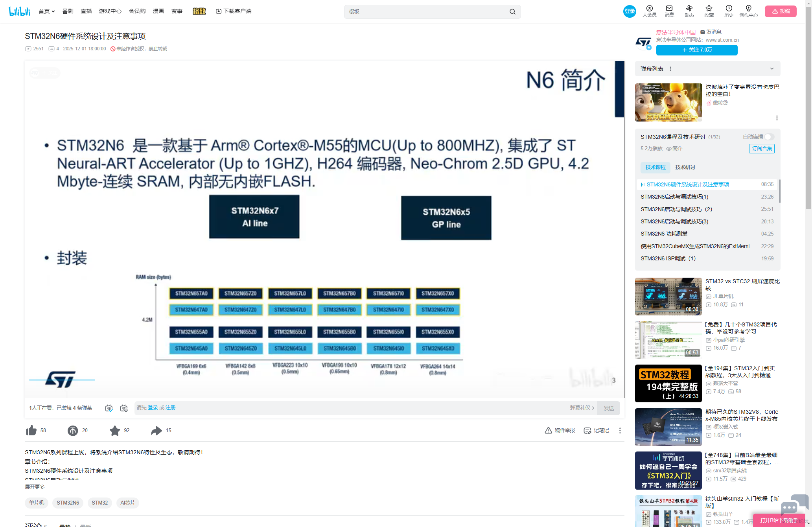Expand the 弹幕列表 panel chevron
This screenshot has width=812, height=527.
click(772, 69)
